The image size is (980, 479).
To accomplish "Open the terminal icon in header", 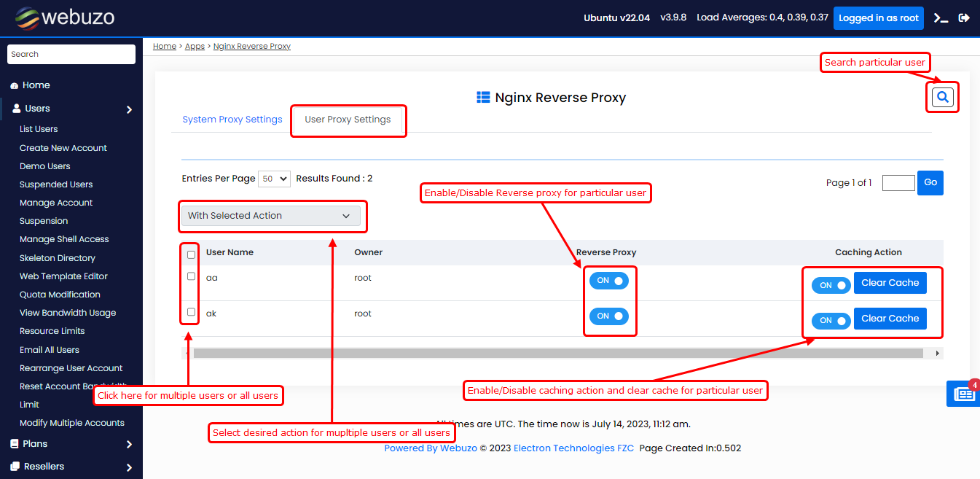I will click(x=941, y=18).
